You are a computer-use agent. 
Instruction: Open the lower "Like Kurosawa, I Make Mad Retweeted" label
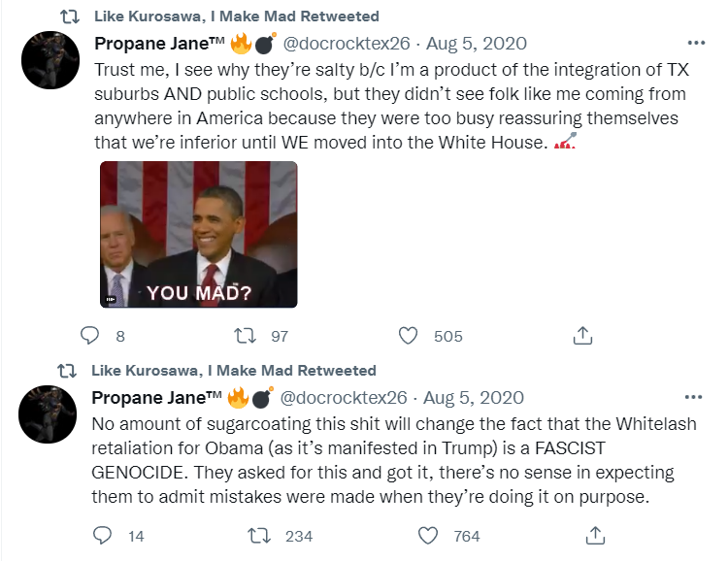pyautogui.click(x=233, y=371)
